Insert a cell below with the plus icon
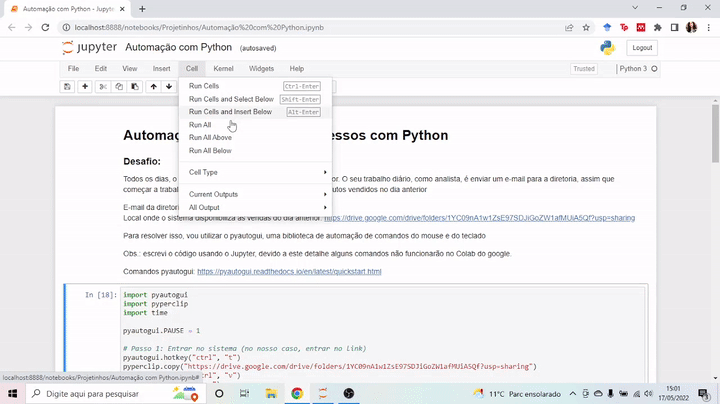The width and height of the screenshot is (720, 404). point(85,86)
